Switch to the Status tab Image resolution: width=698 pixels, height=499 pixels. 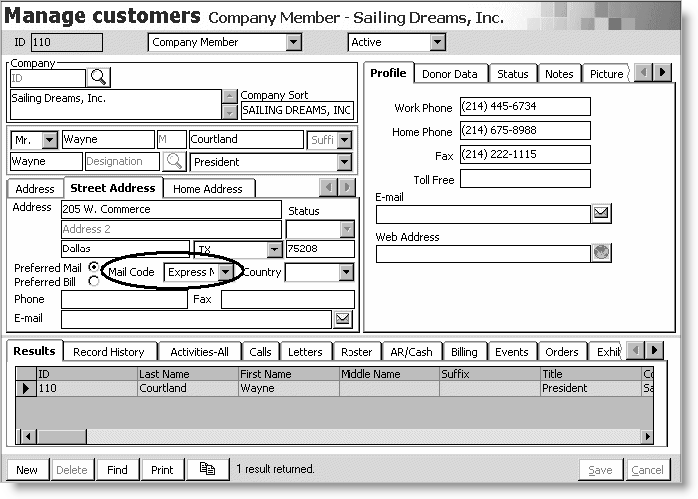[512, 74]
